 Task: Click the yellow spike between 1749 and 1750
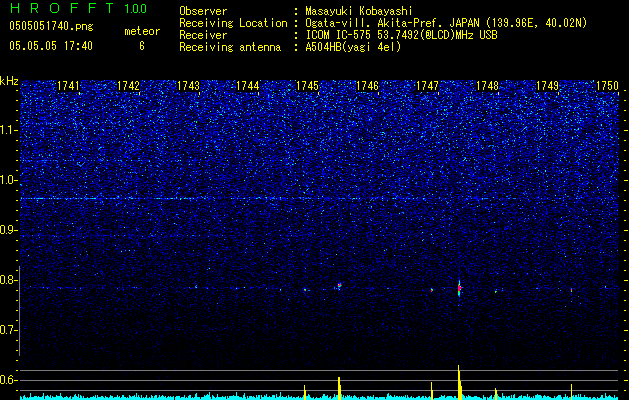click(x=571, y=392)
